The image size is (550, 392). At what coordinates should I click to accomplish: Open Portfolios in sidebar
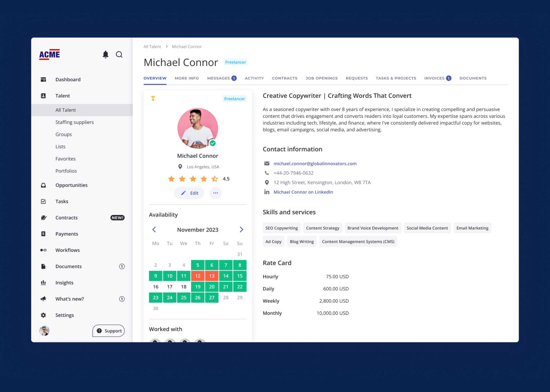66,171
